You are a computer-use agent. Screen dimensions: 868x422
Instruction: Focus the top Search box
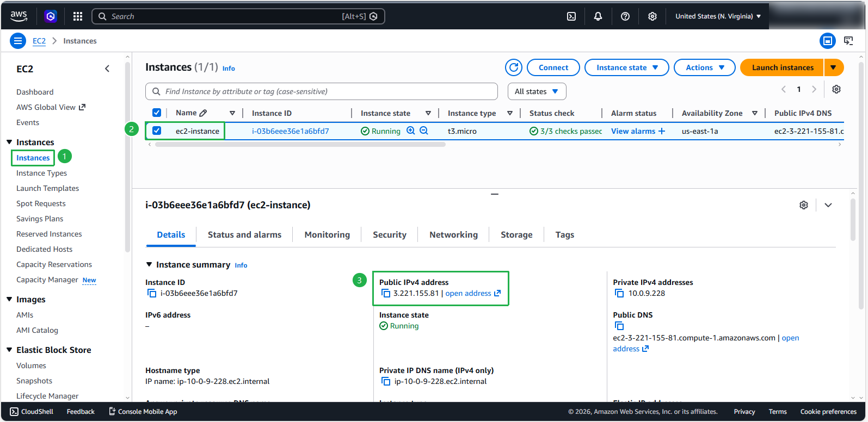(x=238, y=16)
